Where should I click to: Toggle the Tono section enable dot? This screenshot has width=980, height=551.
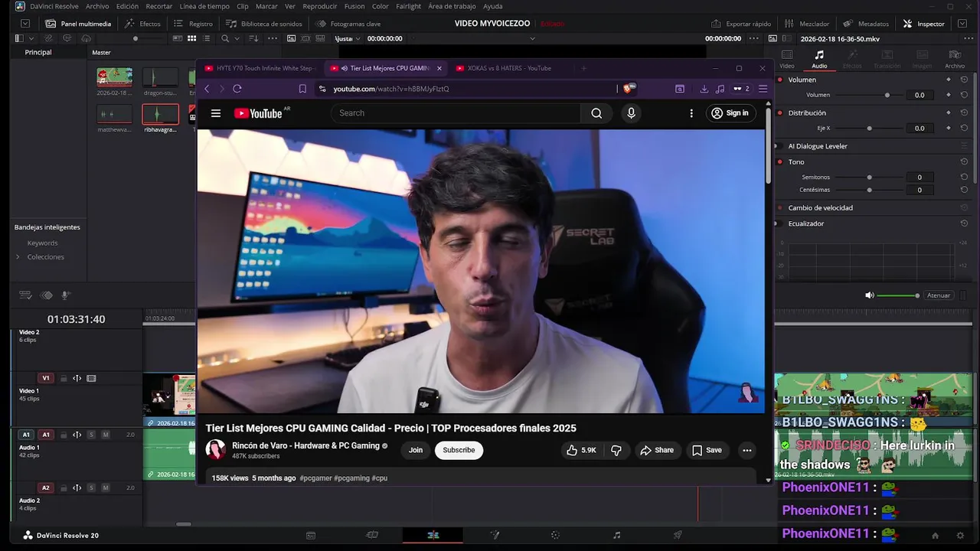click(780, 161)
